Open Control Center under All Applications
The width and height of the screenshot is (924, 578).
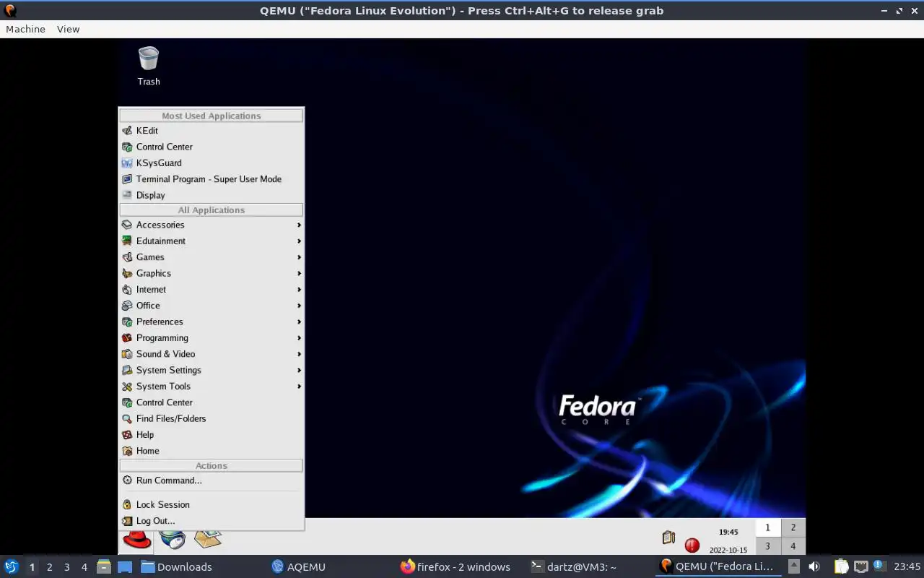tap(211, 402)
